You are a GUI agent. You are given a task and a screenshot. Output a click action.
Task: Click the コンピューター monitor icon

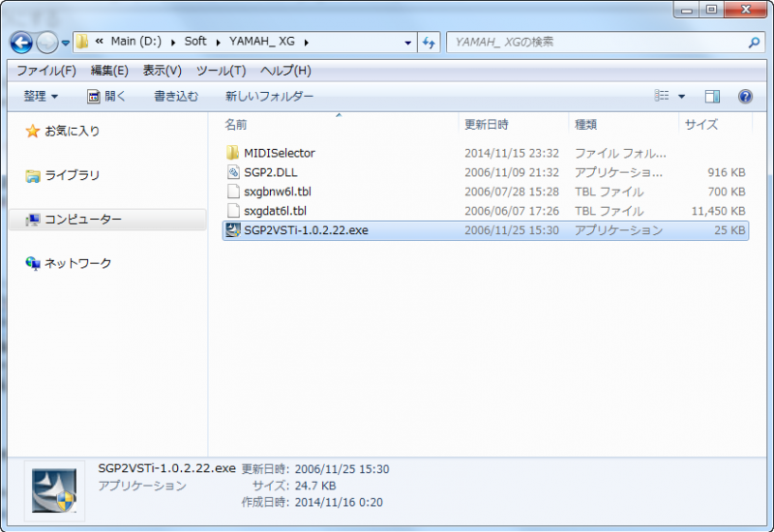click(x=33, y=220)
